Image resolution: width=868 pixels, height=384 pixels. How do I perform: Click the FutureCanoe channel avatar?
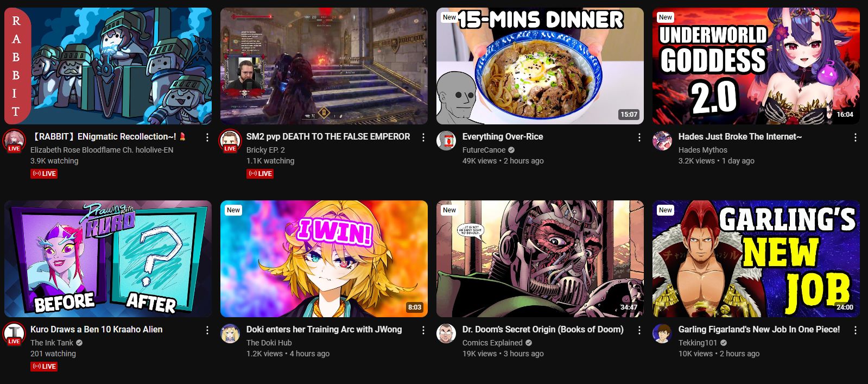tap(446, 141)
